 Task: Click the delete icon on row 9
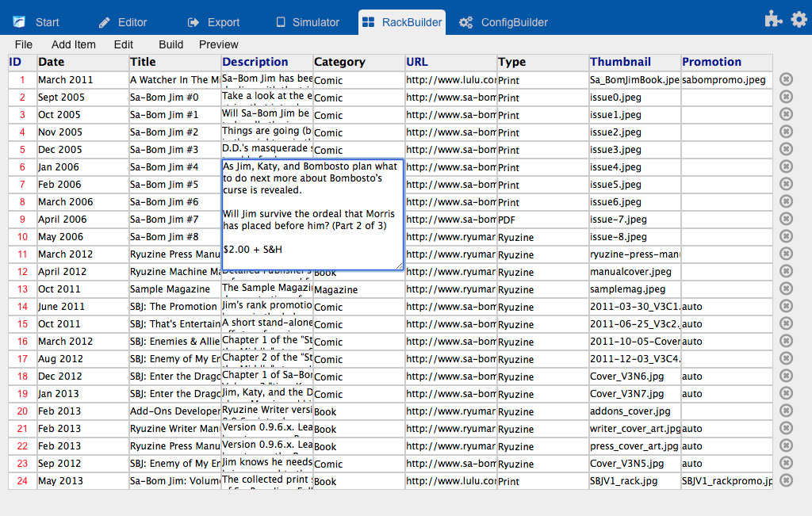786,219
